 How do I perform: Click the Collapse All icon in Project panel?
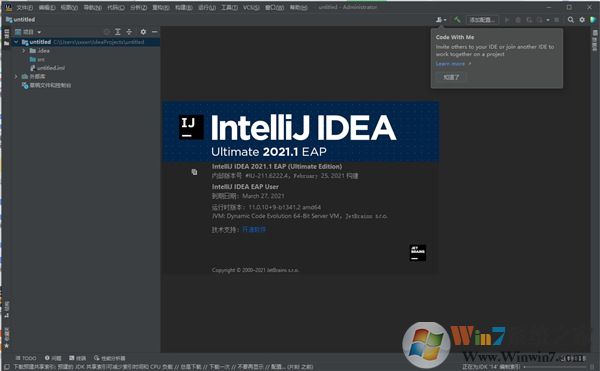(x=129, y=32)
